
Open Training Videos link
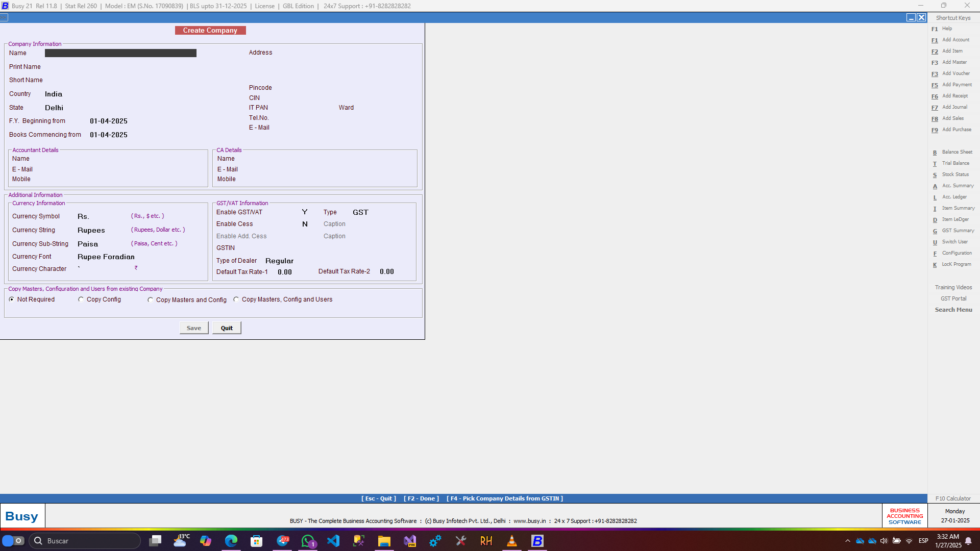coord(953,288)
